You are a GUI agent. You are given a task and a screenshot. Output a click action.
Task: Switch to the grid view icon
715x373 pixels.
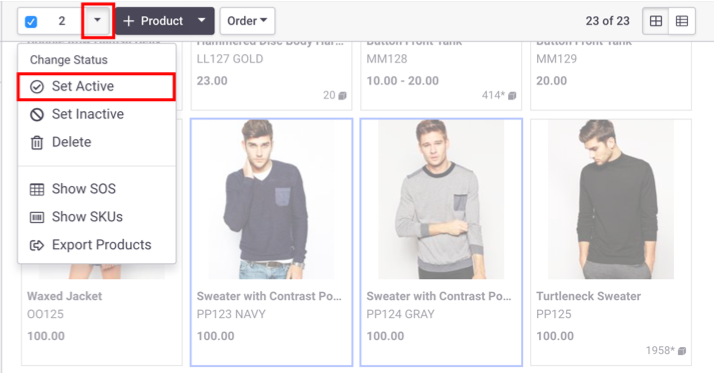[x=656, y=21]
